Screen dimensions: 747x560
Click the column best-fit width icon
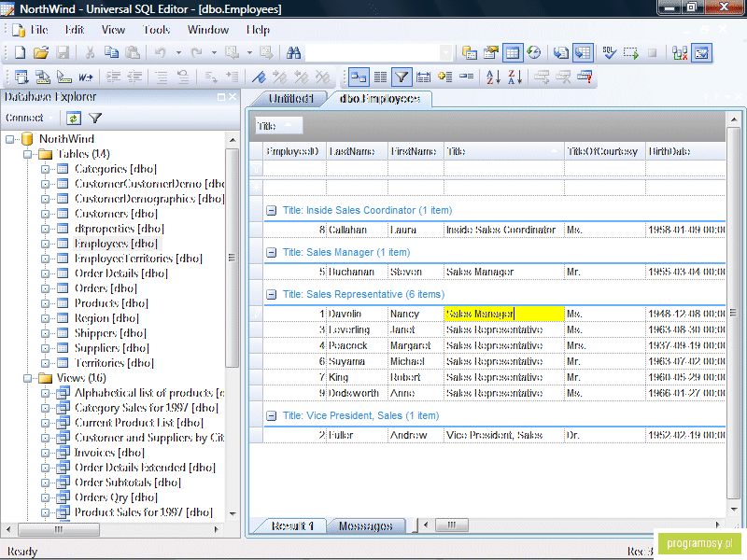coord(423,77)
